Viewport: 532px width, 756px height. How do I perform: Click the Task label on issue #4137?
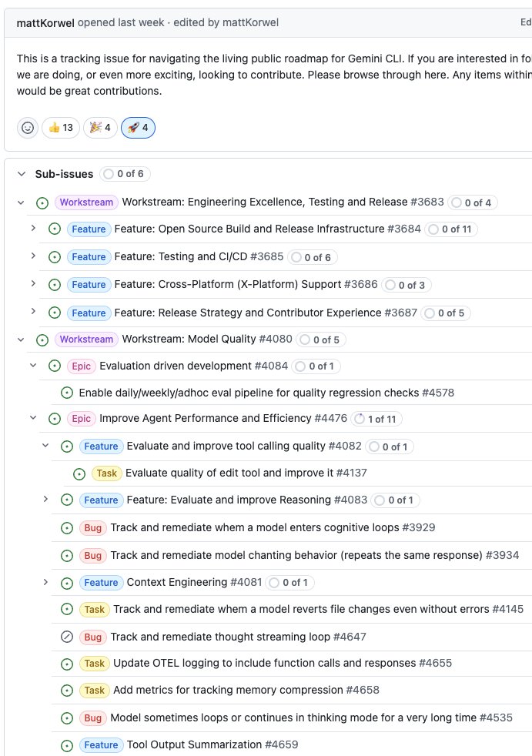pyautogui.click(x=106, y=473)
